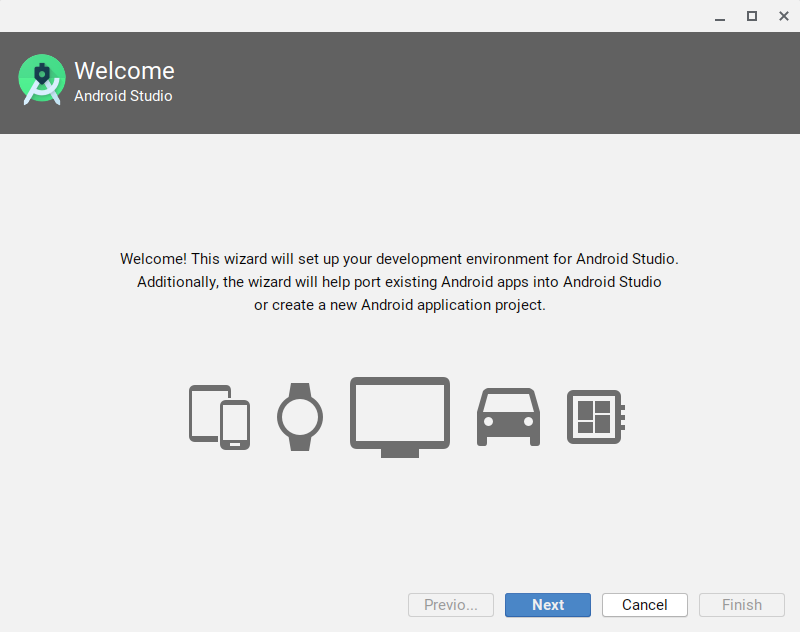Click the phone and tablet device icon
The image size is (800, 632).
(x=219, y=417)
